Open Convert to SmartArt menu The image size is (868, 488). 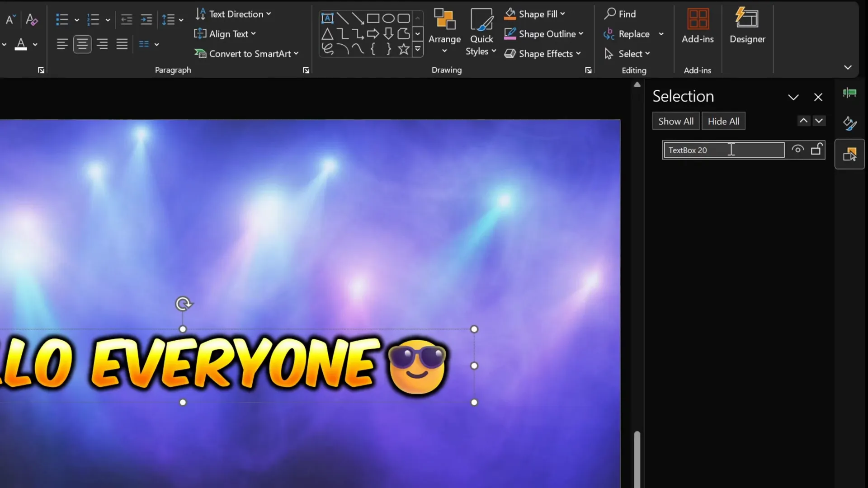(247, 54)
